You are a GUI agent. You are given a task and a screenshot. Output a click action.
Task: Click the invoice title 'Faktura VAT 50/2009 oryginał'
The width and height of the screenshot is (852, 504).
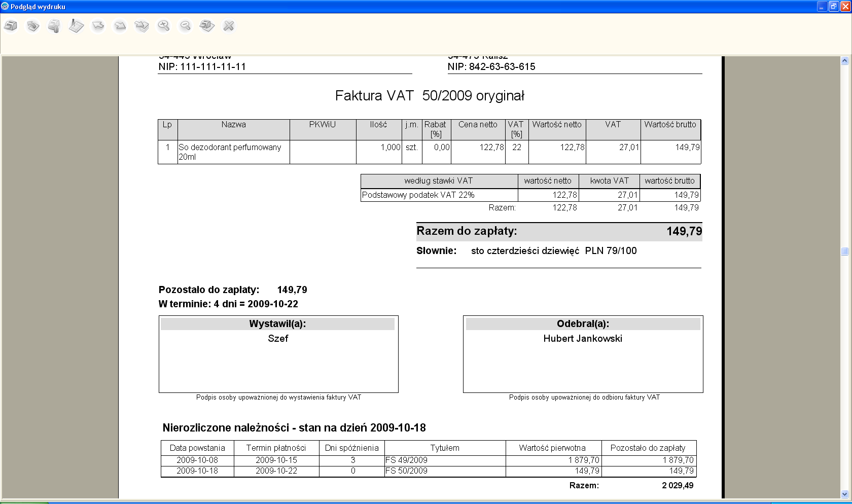click(x=430, y=96)
